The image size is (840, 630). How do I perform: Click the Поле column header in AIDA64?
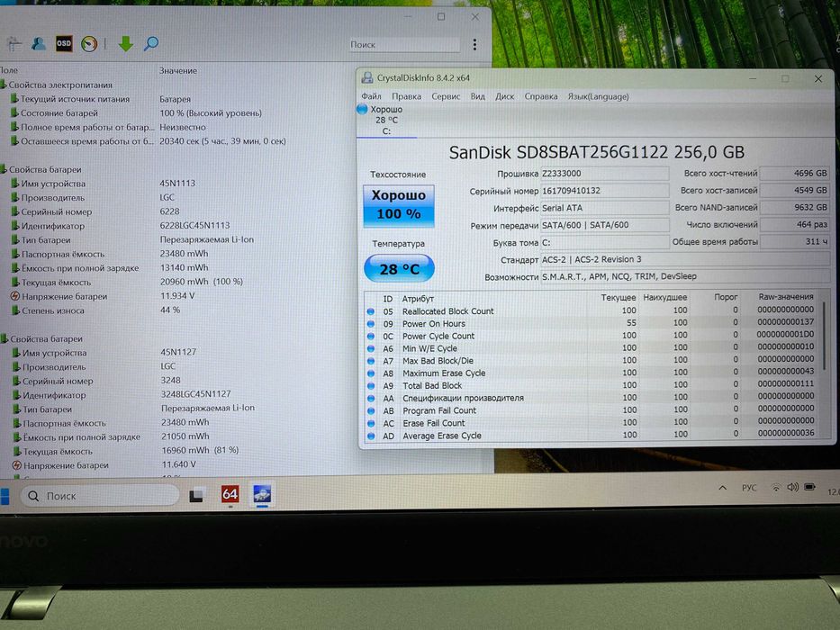point(9,70)
